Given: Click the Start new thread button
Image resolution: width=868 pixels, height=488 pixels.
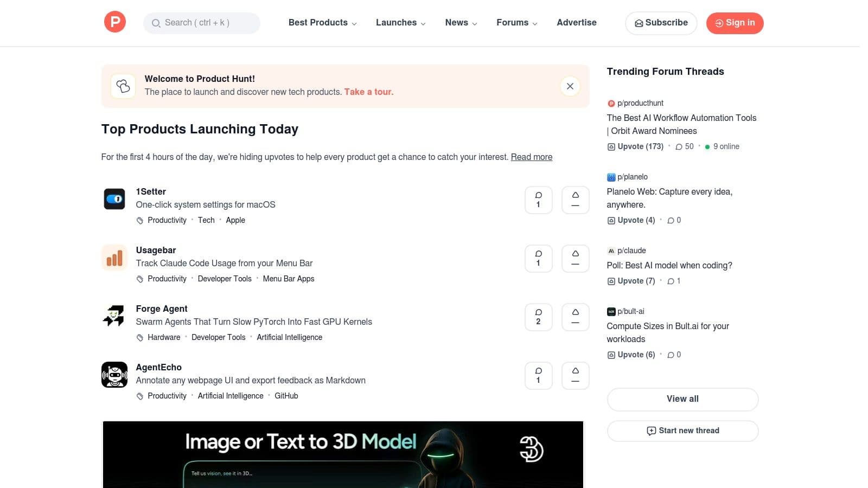Looking at the screenshot, I should (682, 431).
